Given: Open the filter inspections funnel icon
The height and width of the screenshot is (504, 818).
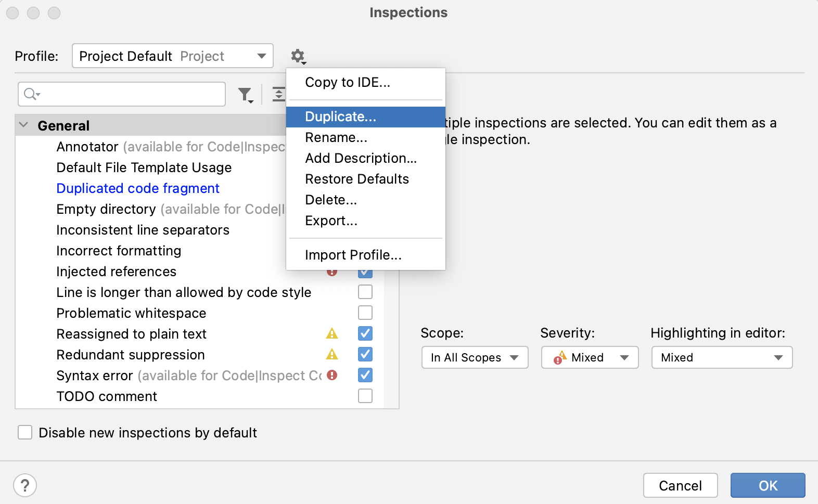Looking at the screenshot, I should [245, 94].
